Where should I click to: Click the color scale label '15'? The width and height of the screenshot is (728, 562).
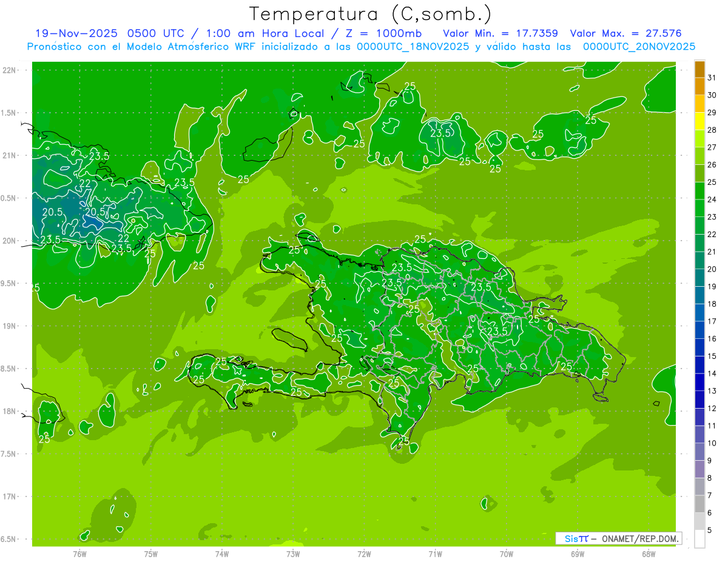pyautogui.click(x=712, y=356)
